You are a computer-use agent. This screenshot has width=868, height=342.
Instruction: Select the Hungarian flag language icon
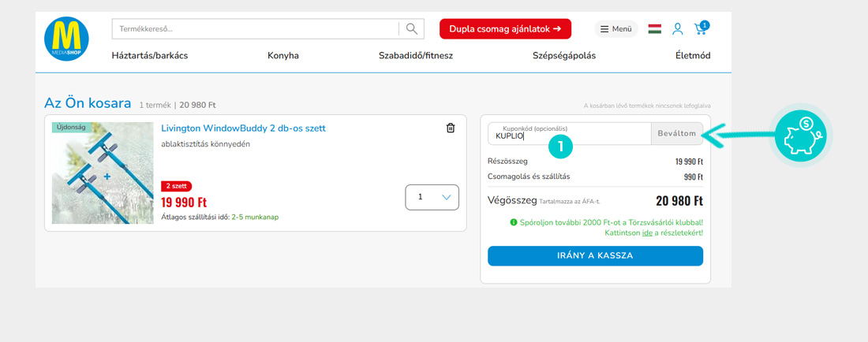(654, 29)
